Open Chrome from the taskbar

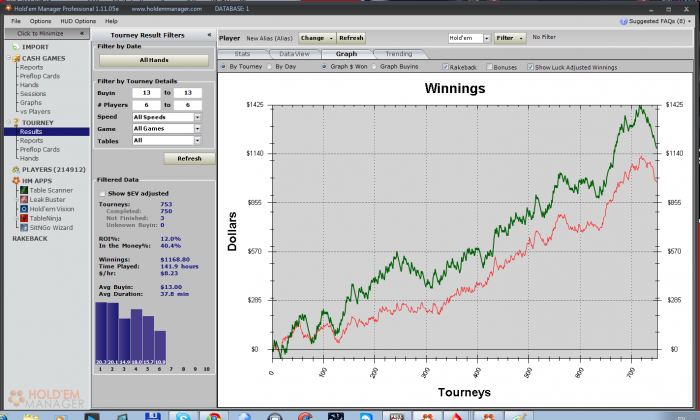(x=213, y=416)
